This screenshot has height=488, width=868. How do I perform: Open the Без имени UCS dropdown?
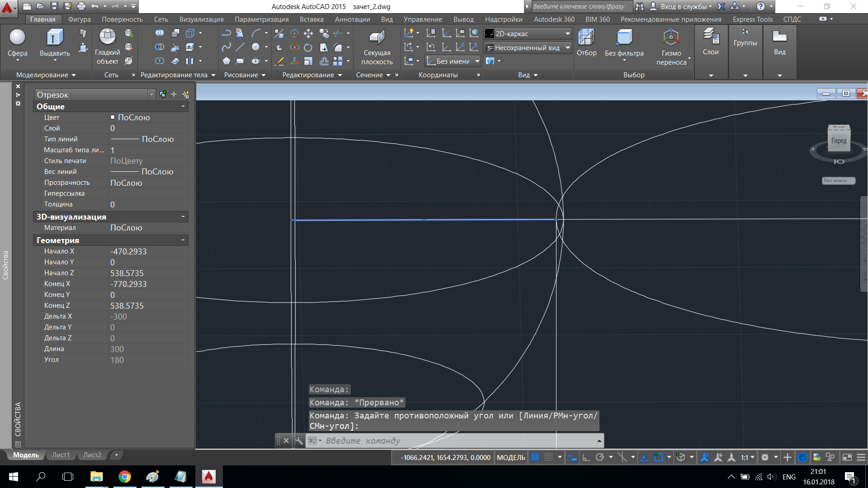pos(453,61)
